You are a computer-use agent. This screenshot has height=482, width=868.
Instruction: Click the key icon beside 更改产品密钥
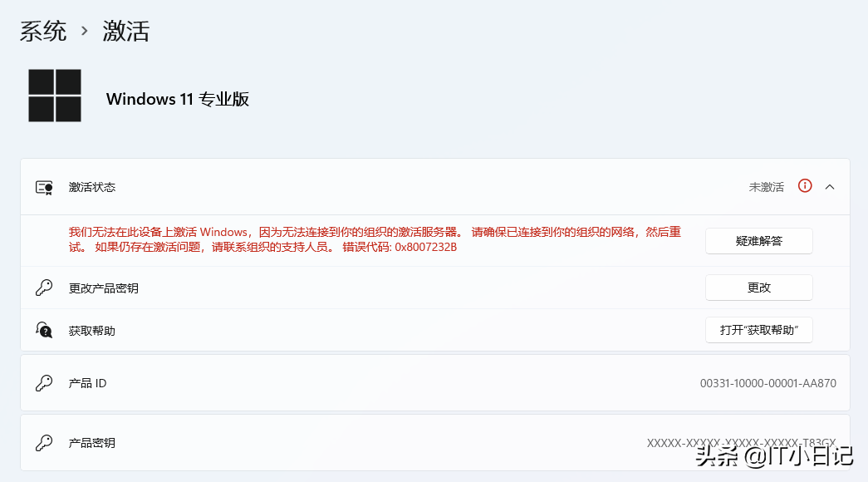click(44, 288)
